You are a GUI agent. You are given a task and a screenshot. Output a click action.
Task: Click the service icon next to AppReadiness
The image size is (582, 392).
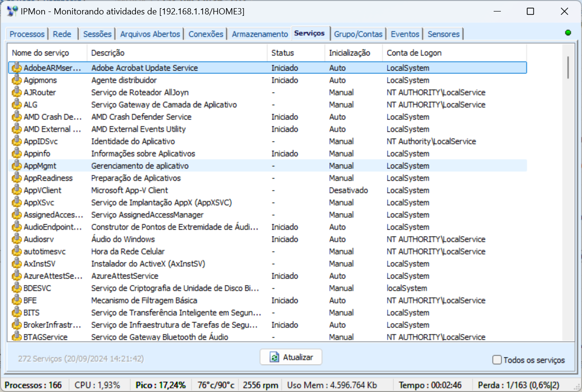tap(16, 178)
